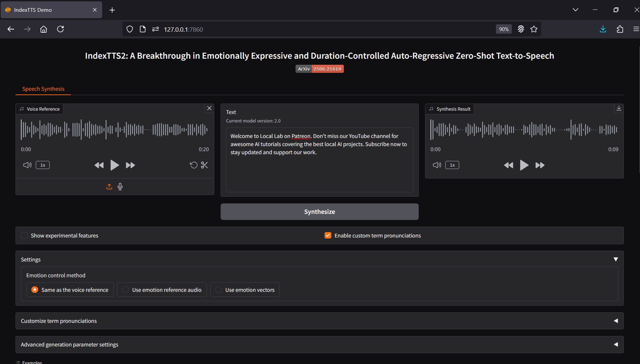Reload the current page

pyautogui.click(x=60, y=29)
